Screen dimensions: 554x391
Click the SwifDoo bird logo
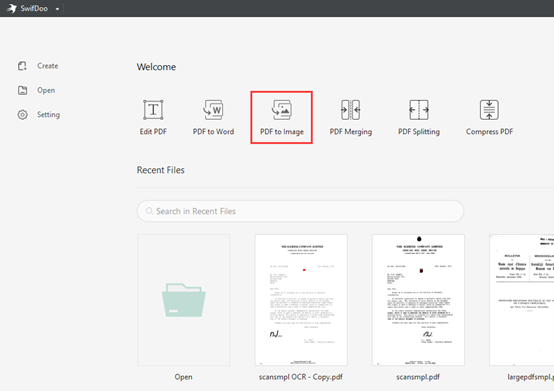coord(11,8)
